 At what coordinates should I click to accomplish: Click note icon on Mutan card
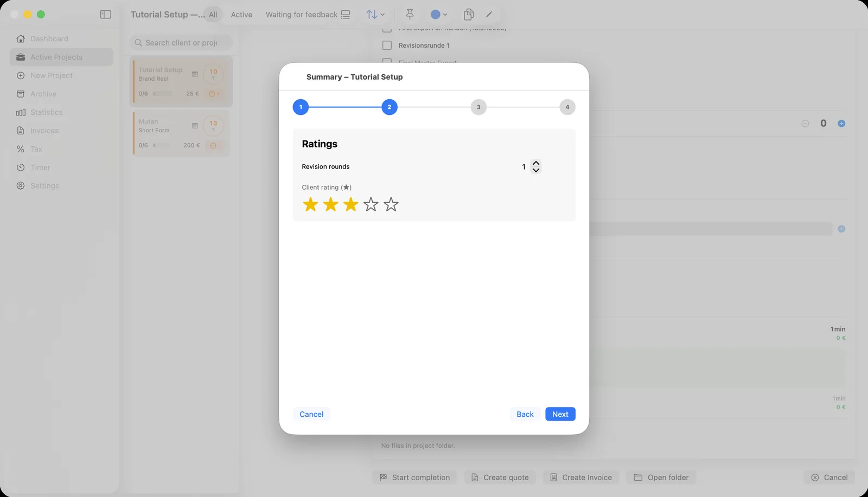[x=195, y=126]
